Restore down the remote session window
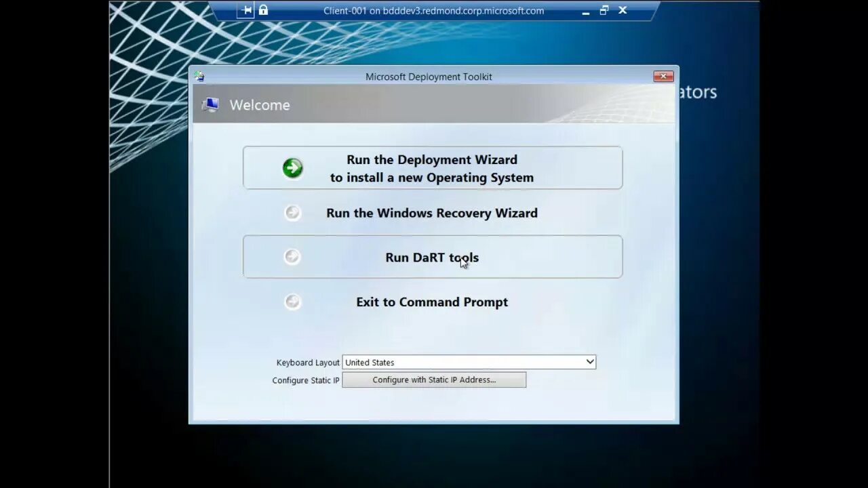868x488 pixels. 604,10
